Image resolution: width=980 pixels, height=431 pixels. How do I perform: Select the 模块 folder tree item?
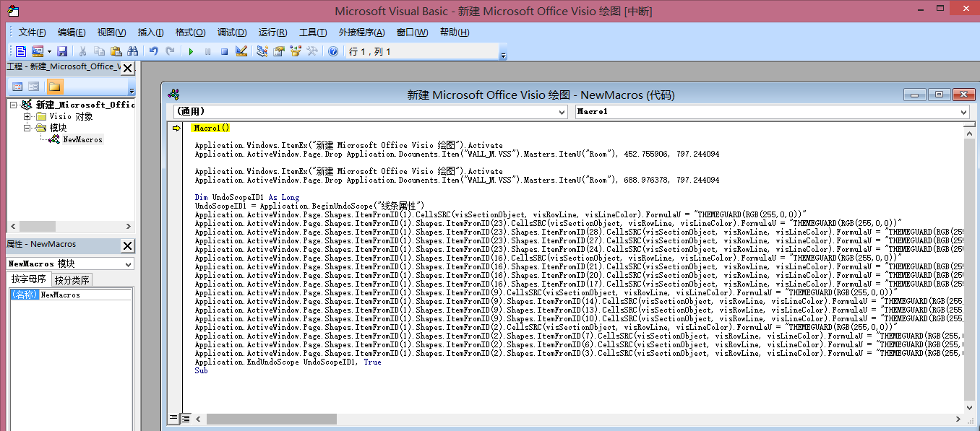click(x=58, y=128)
